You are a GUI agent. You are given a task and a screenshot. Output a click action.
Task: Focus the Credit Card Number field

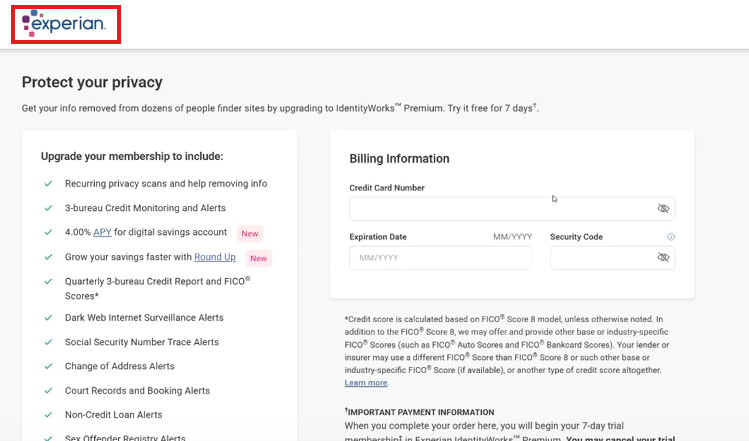click(x=512, y=209)
